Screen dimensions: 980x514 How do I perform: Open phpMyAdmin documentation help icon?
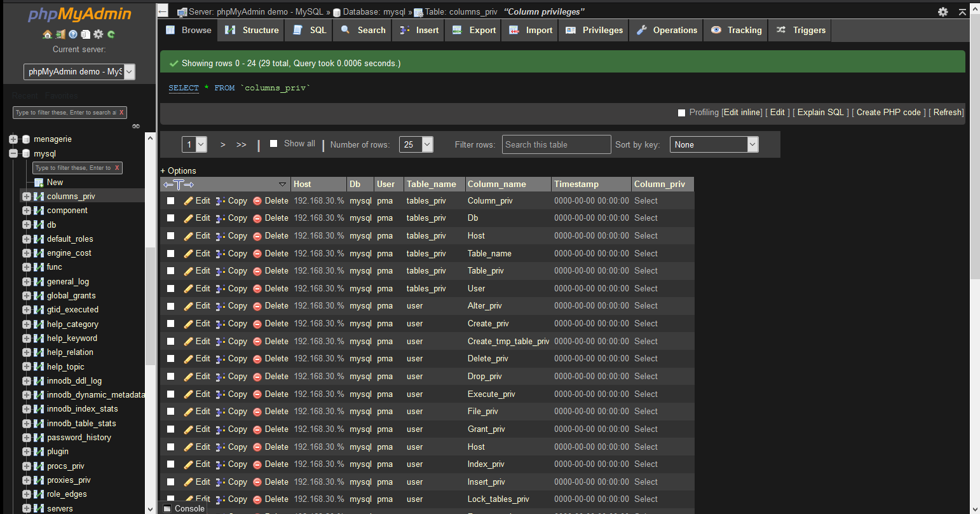coord(73,34)
